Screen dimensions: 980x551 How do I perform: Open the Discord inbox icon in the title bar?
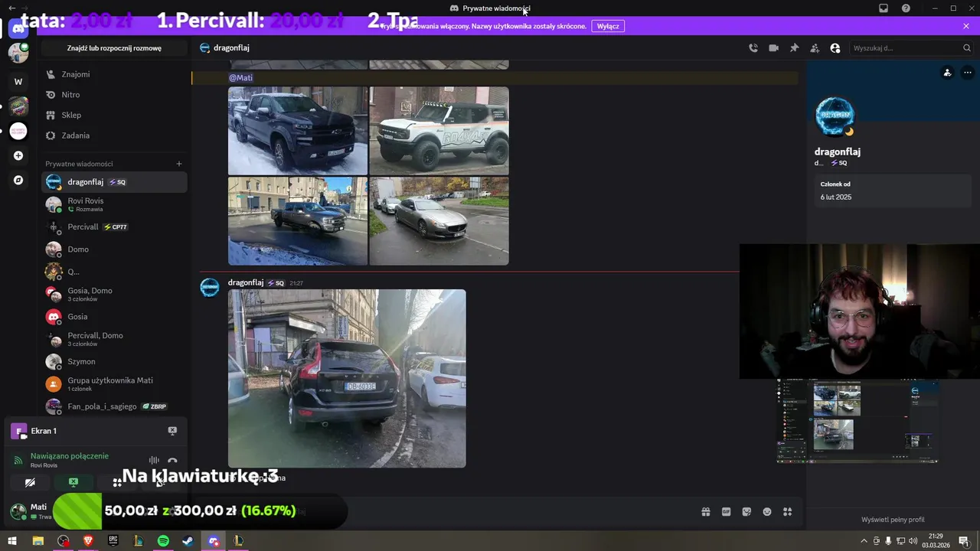tap(884, 8)
